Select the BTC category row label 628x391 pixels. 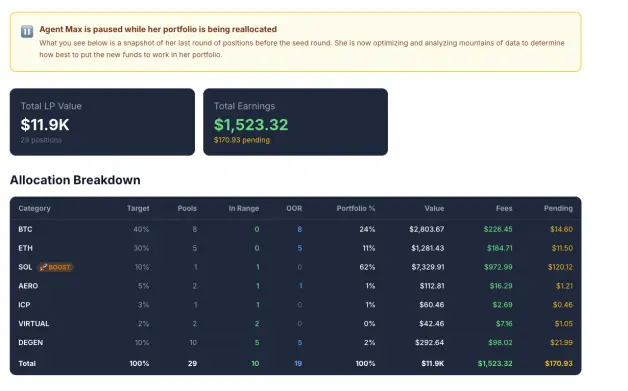click(25, 229)
